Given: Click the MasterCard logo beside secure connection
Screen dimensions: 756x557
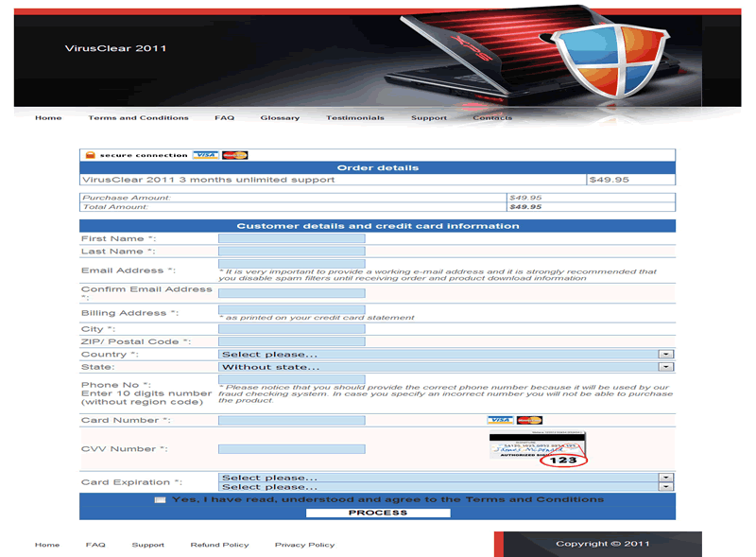Looking at the screenshot, I should tap(234, 155).
